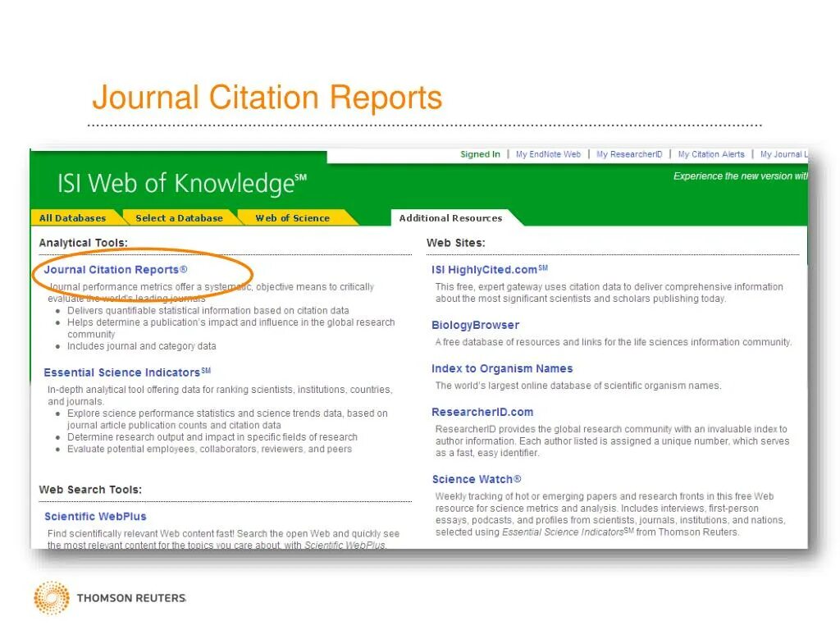Open the Journal Citation Reports link
Screen dimensions: 840x630
(x=116, y=269)
